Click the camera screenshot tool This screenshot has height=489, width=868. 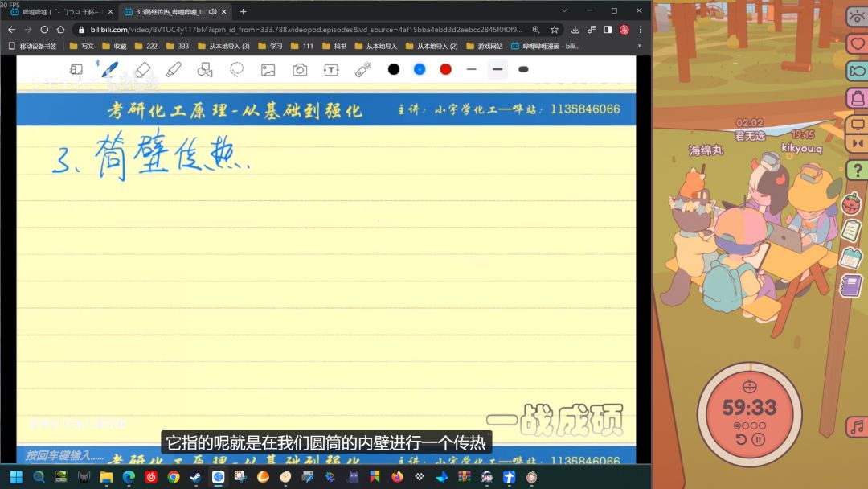[300, 70]
